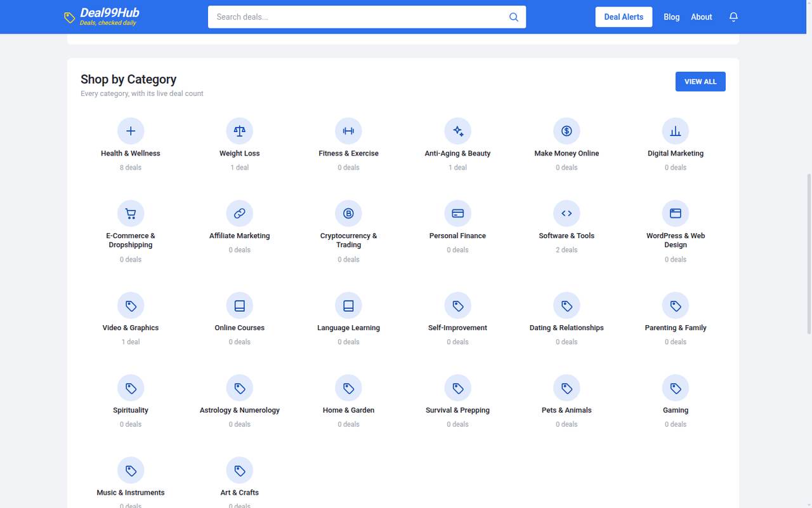Open the Music & Instruments category link
The width and height of the screenshot is (812, 508).
[x=131, y=493]
